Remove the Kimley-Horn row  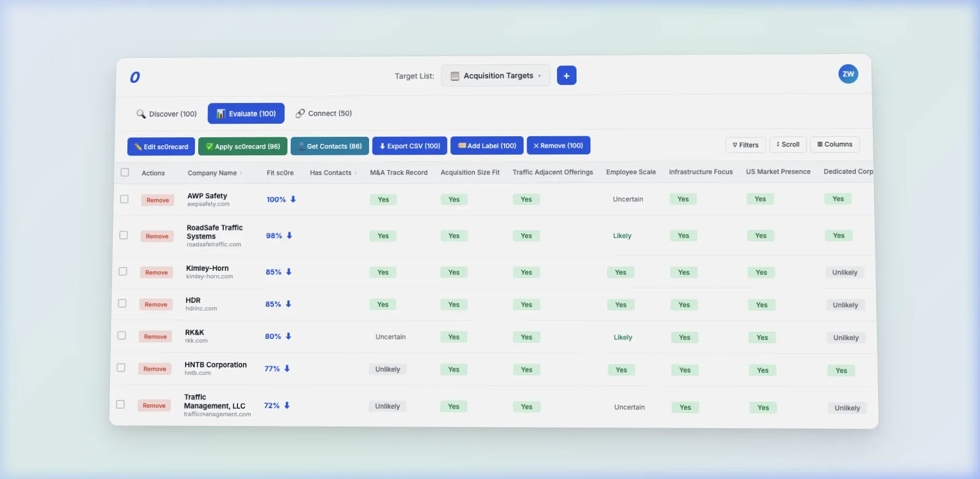157,272
